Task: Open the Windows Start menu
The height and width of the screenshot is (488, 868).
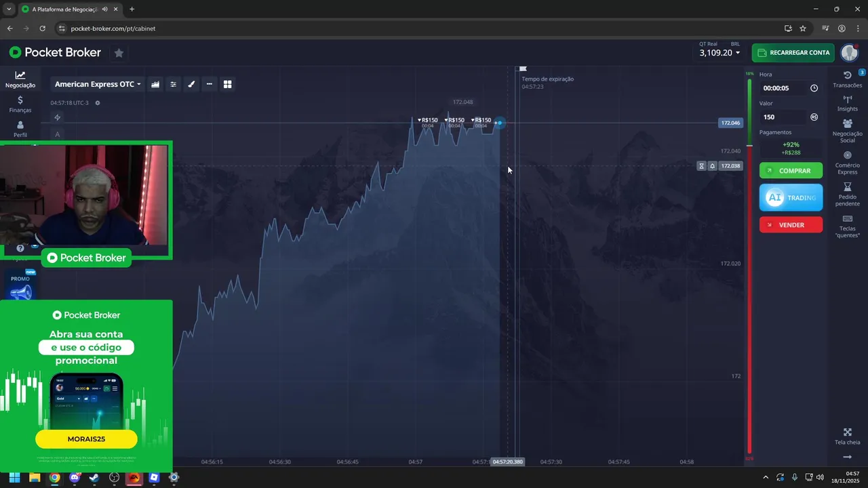Action: pos(15,477)
